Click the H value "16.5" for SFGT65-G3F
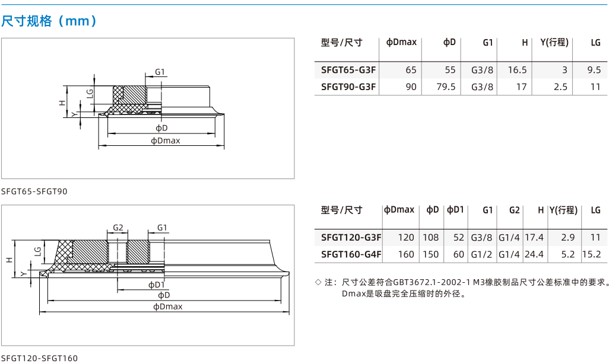609x364 pixels. 518,70
